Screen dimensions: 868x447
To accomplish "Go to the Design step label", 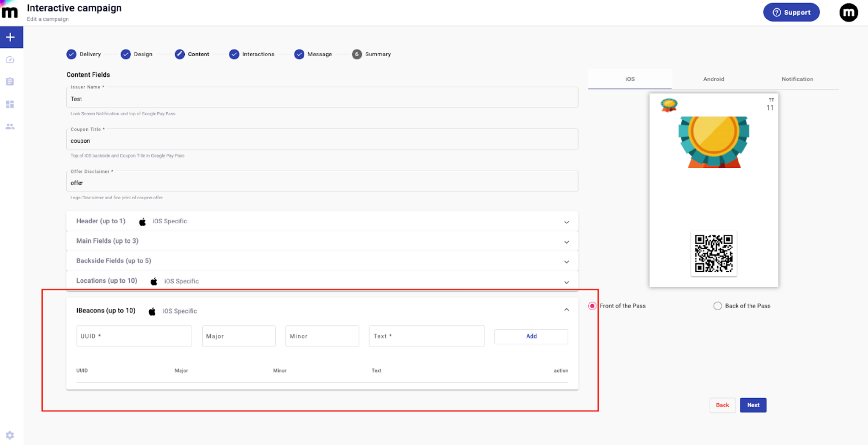I will [x=143, y=54].
